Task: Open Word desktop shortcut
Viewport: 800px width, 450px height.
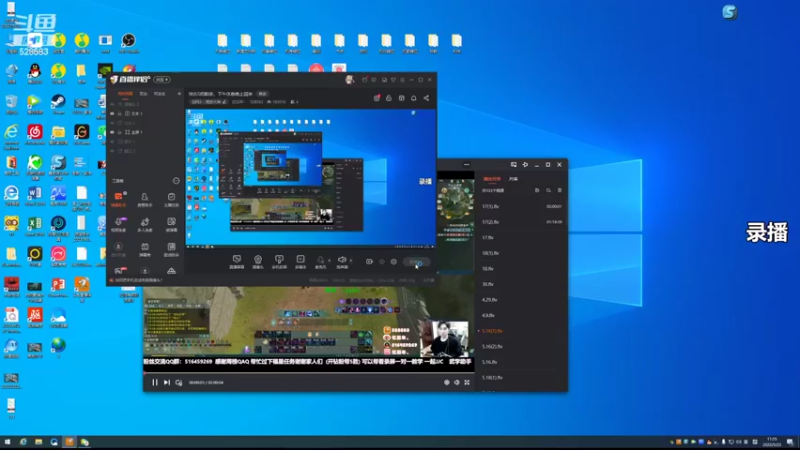Action: pyautogui.click(x=35, y=196)
